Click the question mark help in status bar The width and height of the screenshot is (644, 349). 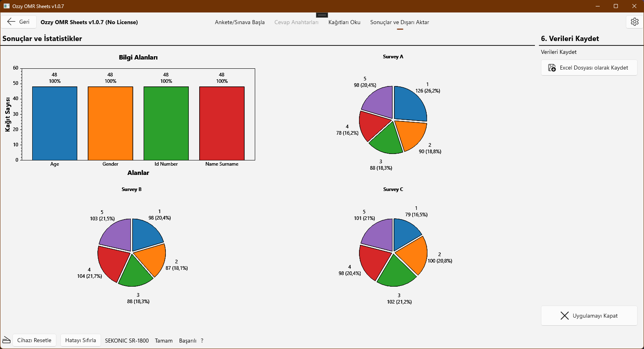point(202,341)
